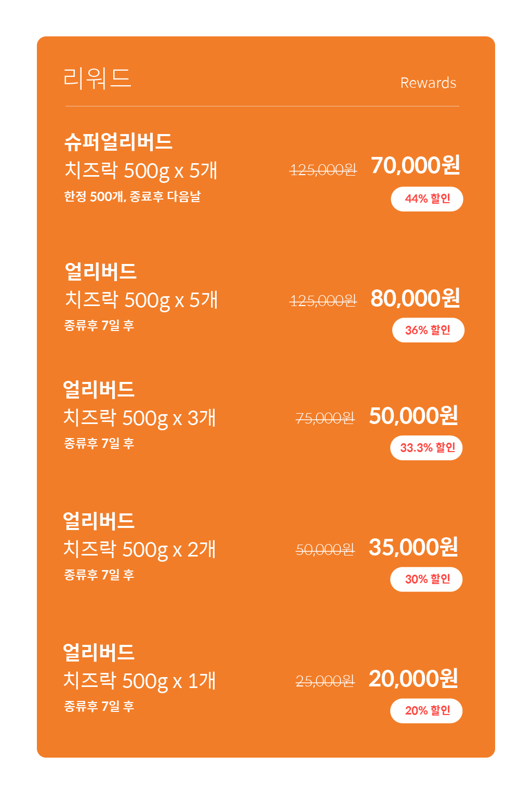Click the 20,000원 price
Image resolution: width=532 pixels, height=794 pixels.
point(414,679)
